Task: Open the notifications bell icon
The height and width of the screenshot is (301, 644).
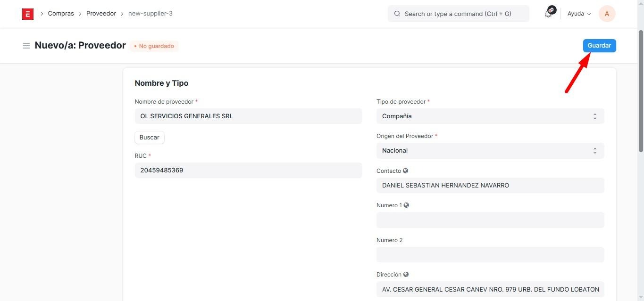Action: point(548,14)
